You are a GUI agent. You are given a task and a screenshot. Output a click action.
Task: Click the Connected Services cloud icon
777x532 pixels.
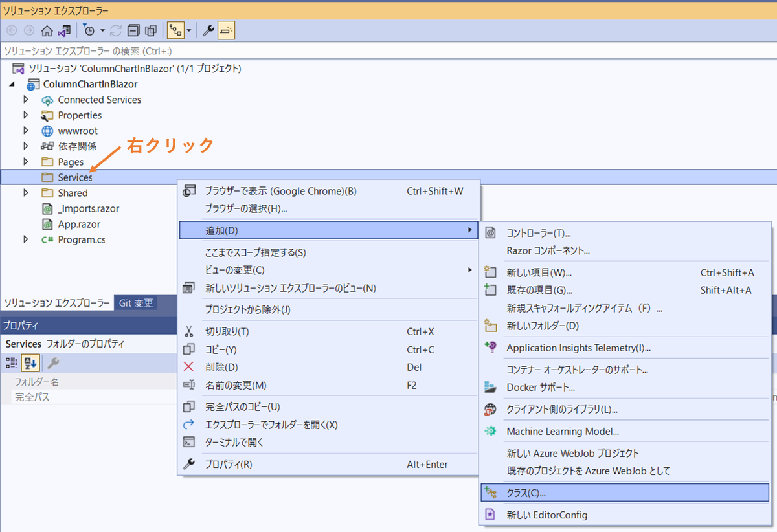click(x=47, y=100)
